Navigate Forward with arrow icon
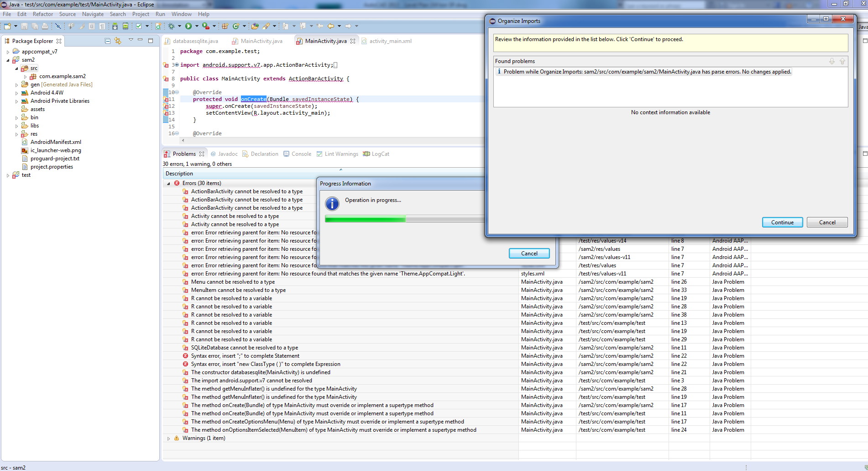This screenshot has width=868, height=471. pos(348,26)
